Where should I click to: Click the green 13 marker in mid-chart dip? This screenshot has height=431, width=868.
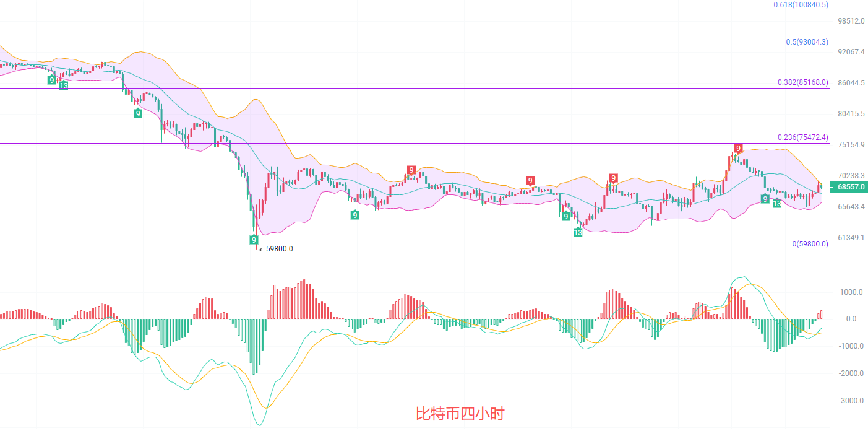pyautogui.click(x=577, y=232)
